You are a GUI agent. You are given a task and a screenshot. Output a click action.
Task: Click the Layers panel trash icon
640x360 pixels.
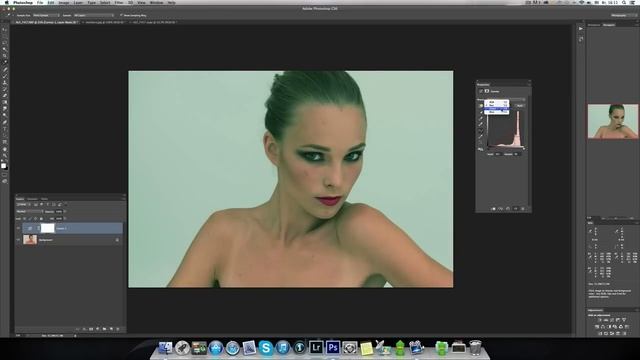(x=118, y=329)
